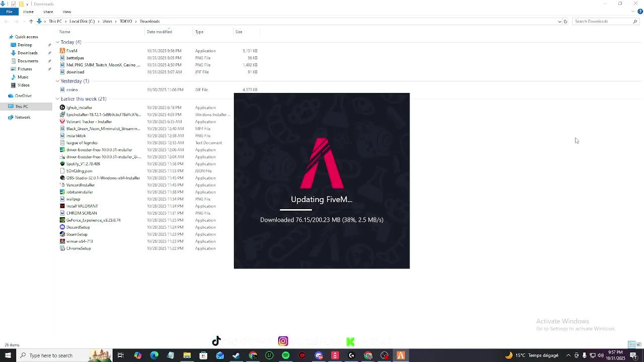Click the Valorant Tracker - Installer icon

tap(62, 122)
